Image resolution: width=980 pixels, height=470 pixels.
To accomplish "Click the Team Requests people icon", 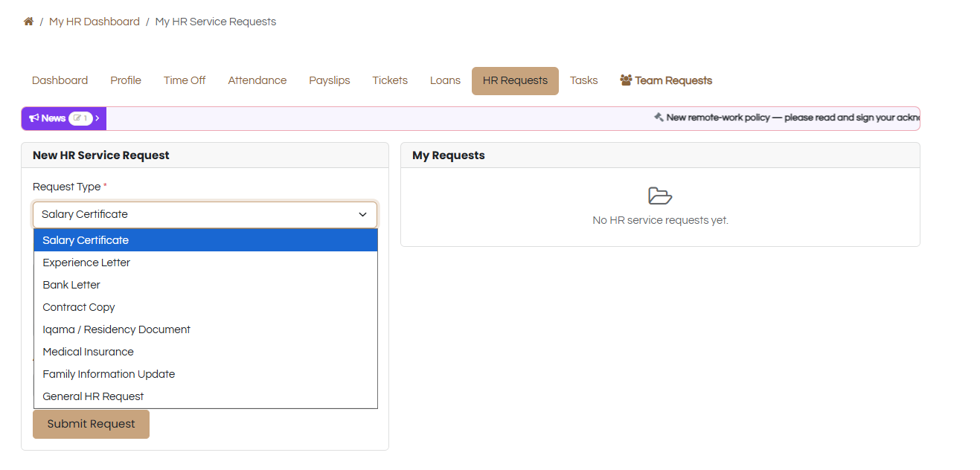I will click(x=626, y=80).
